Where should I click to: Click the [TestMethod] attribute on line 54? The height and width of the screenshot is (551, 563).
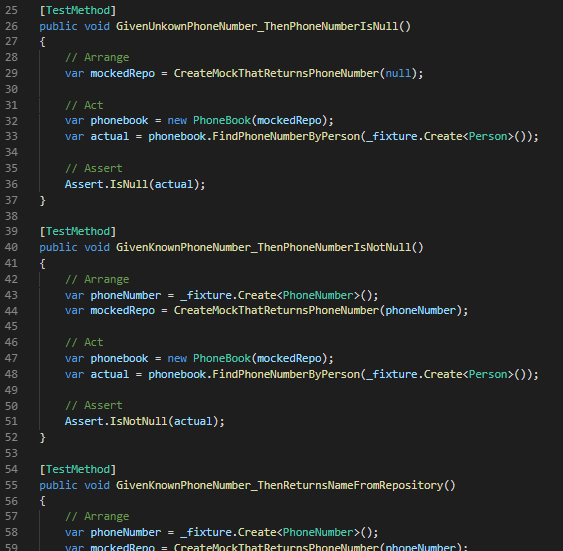tap(78, 470)
